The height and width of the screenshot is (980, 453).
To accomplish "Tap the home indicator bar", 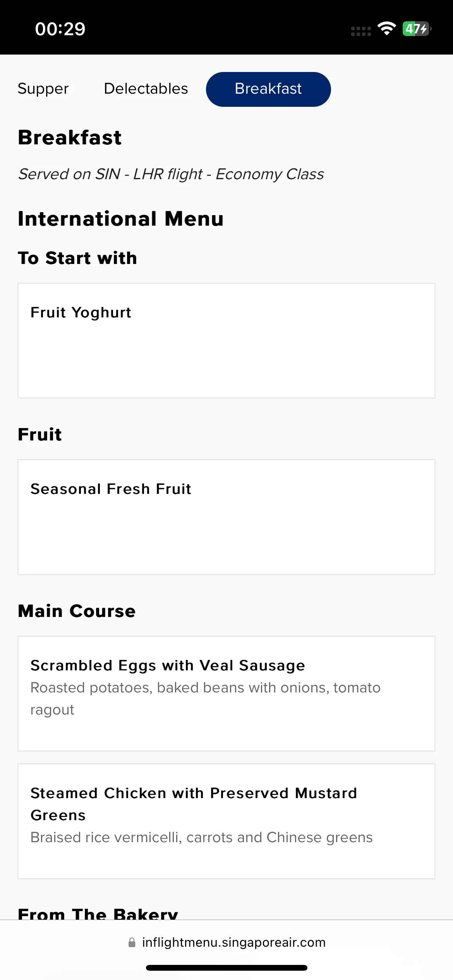I will [226, 968].
